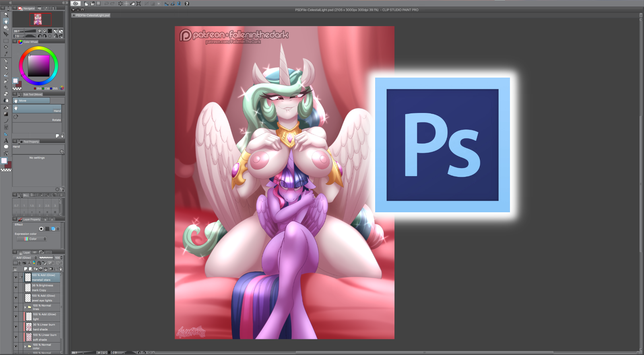The image size is (644, 355).
Task: Select the Auto select magic wand tool
Action: tap(6, 47)
